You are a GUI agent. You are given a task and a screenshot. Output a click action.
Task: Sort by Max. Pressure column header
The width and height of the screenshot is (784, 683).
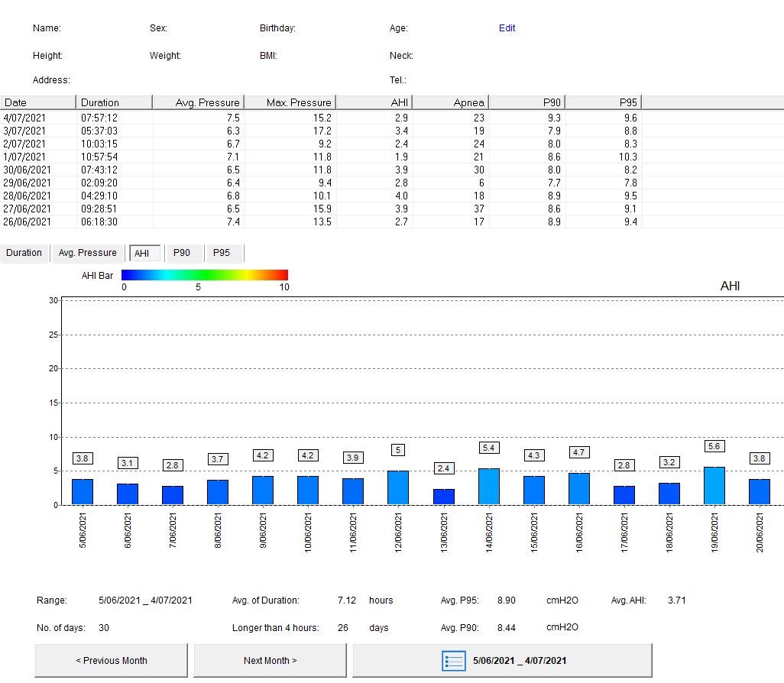(298, 102)
